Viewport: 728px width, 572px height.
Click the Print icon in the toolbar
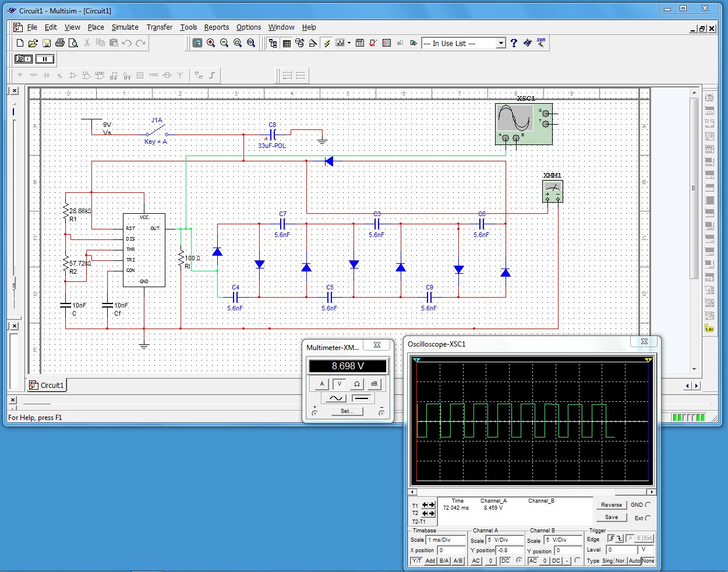[60, 43]
